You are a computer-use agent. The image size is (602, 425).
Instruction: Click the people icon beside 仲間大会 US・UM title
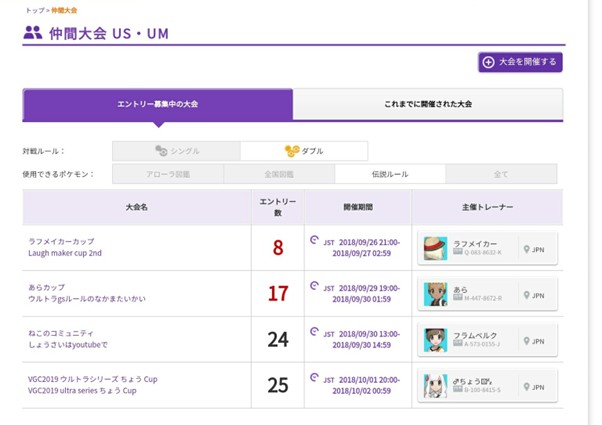33,33
